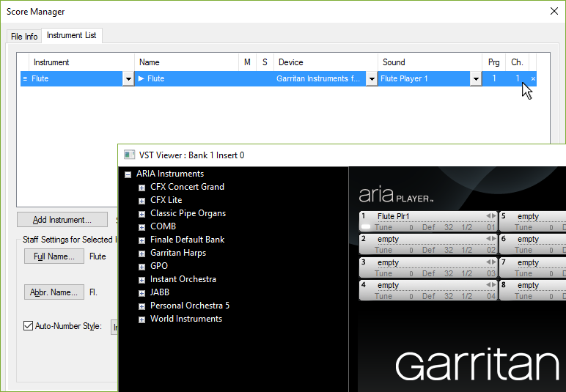Switch to the File Info tab
Image resolution: width=566 pixels, height=392 pixels.
coord(24,37)
